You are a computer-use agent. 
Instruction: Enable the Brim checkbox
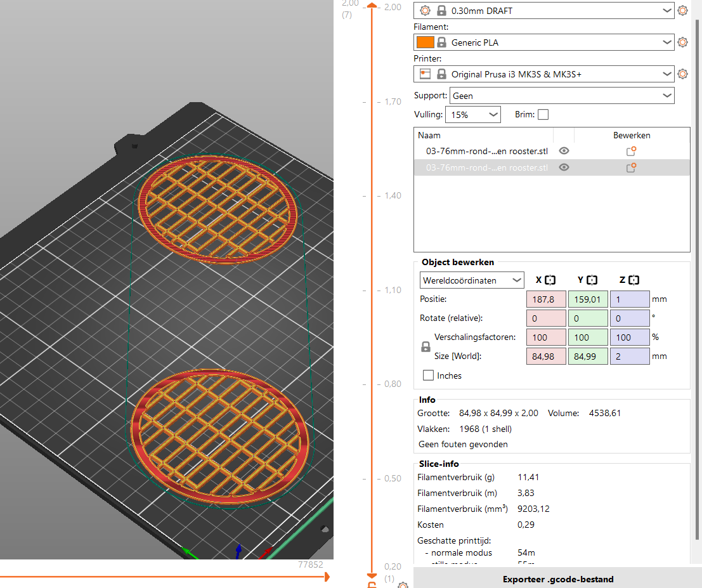[x=543, y=115]
